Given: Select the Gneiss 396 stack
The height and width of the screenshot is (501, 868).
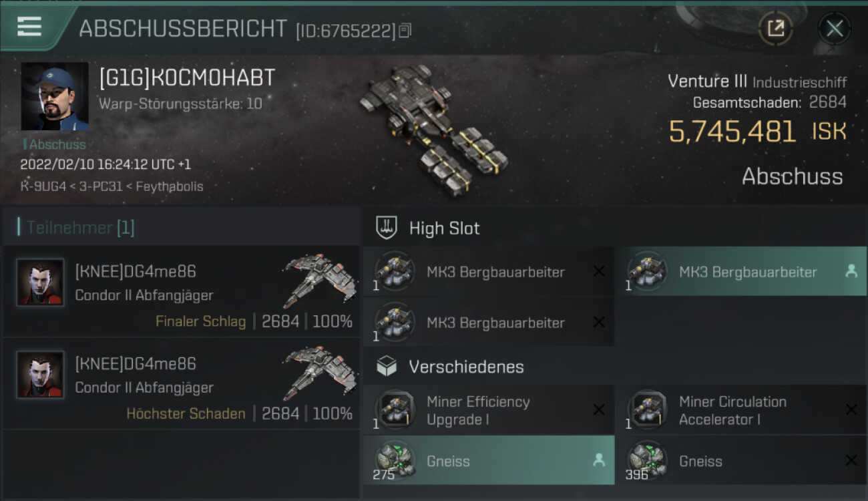Looking at the screenshot, I should (740, 460).
